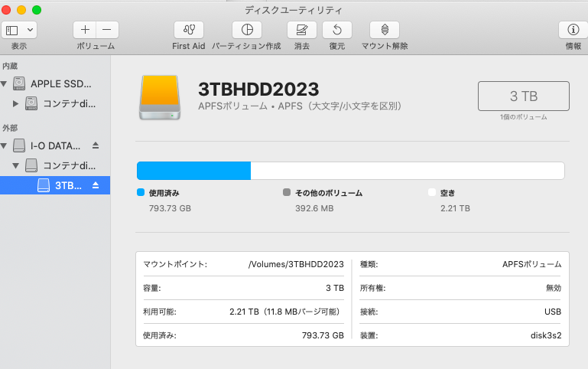The height and width of the screenshot is (369, 588).
Task: Remove a volume with the minus button
Action: [x=107, y=30]
